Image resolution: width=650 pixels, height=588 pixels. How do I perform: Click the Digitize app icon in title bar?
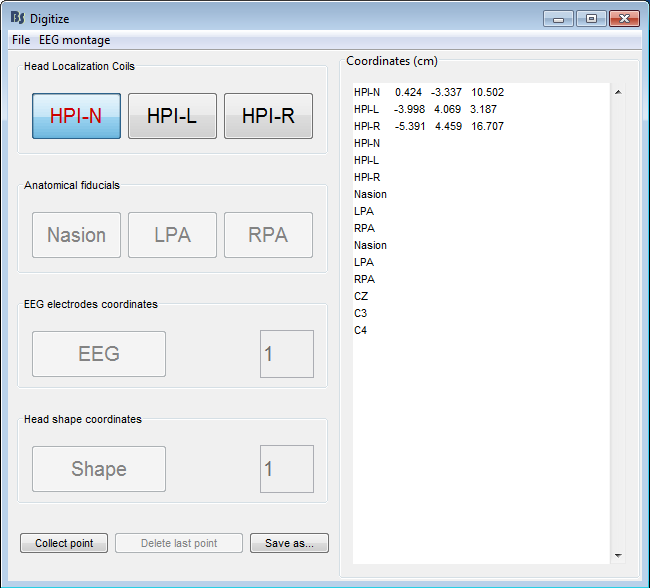coord(17,18)
